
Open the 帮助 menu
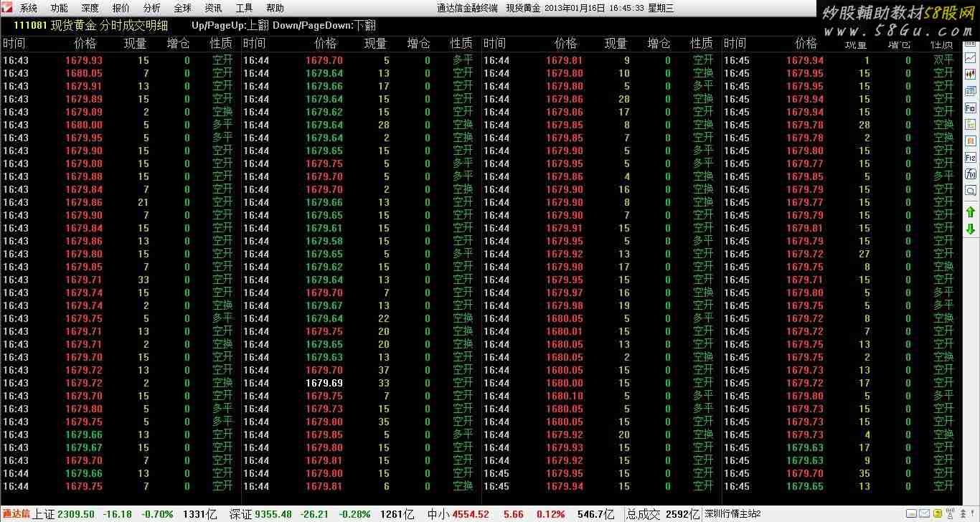click(275, 9)
